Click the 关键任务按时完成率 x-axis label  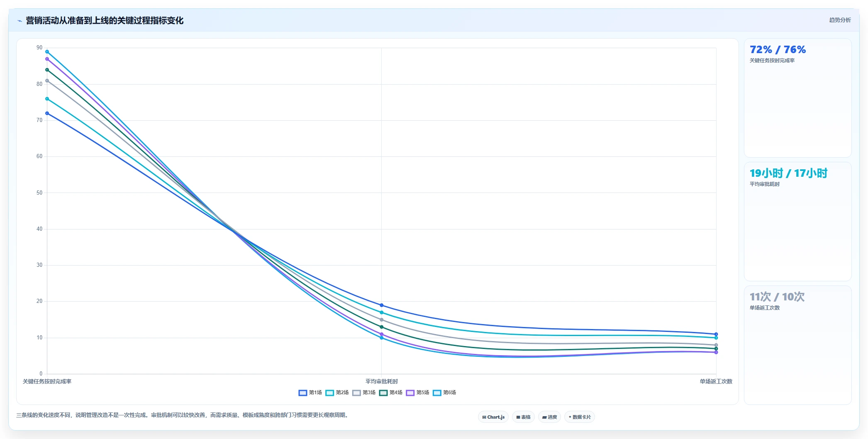pos(47,381)
